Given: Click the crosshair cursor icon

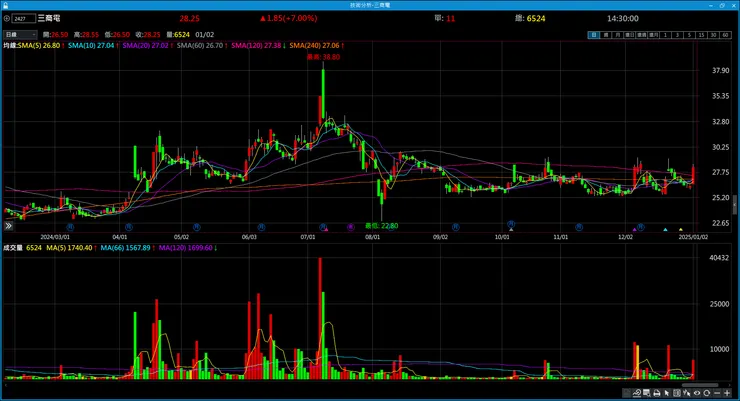Looking at the screenshot, I should (x=687, y=393).
